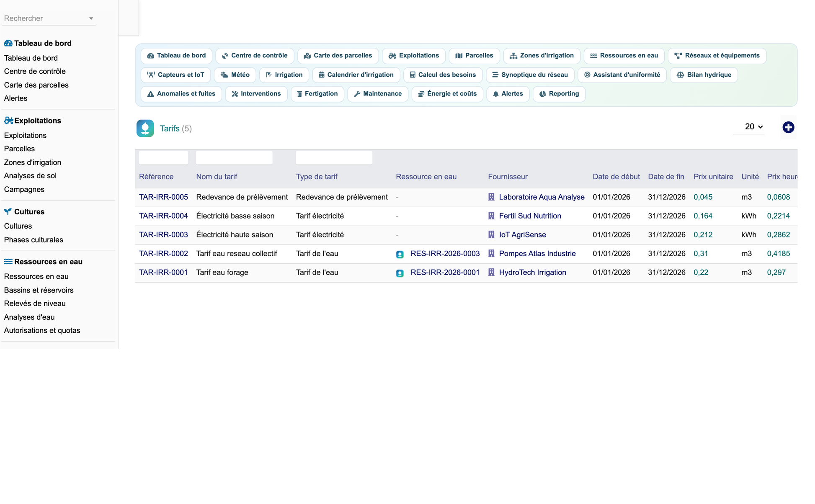Click building icon next to HydroTech Irrigation
This screenshot has height=504, width=815.
tap(491, 272)
